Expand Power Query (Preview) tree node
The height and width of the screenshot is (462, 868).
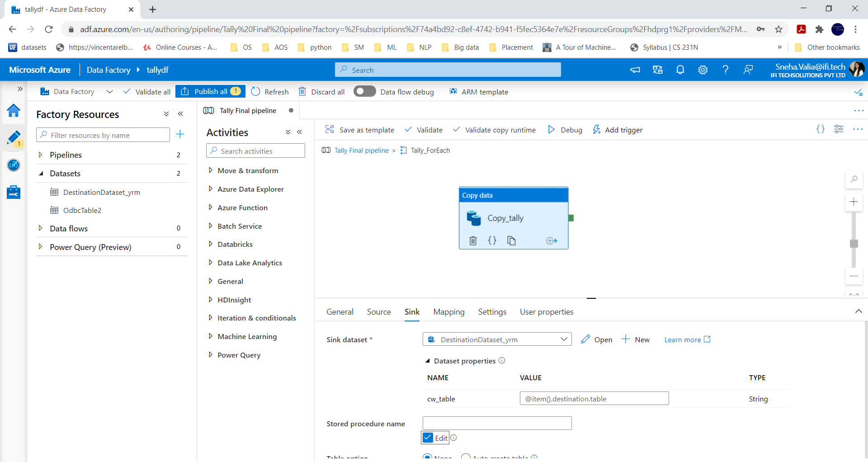click(41, 247)
